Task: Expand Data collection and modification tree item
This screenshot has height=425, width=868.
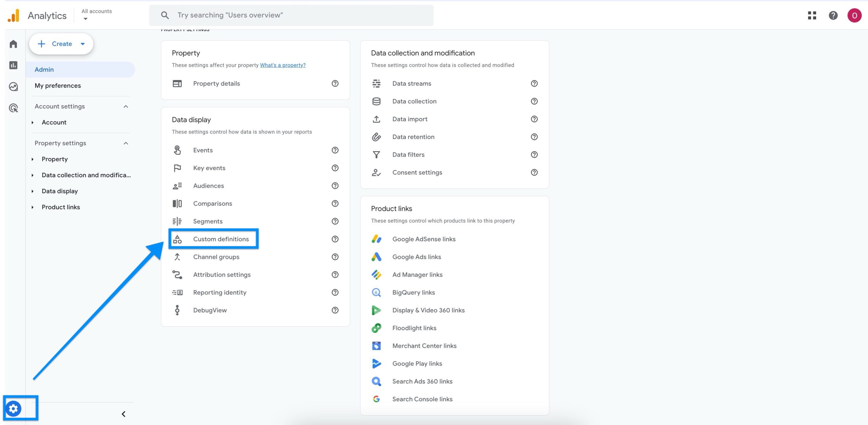Action: 33,175
